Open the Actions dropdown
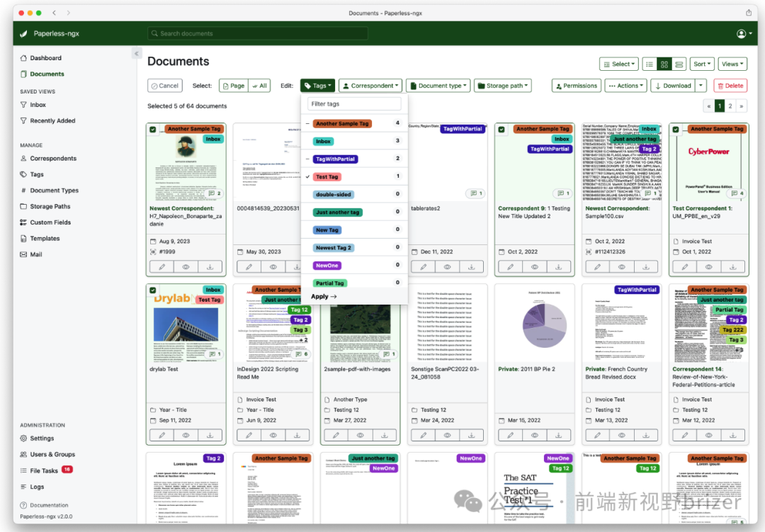765x532 pixels. point(626,86)
